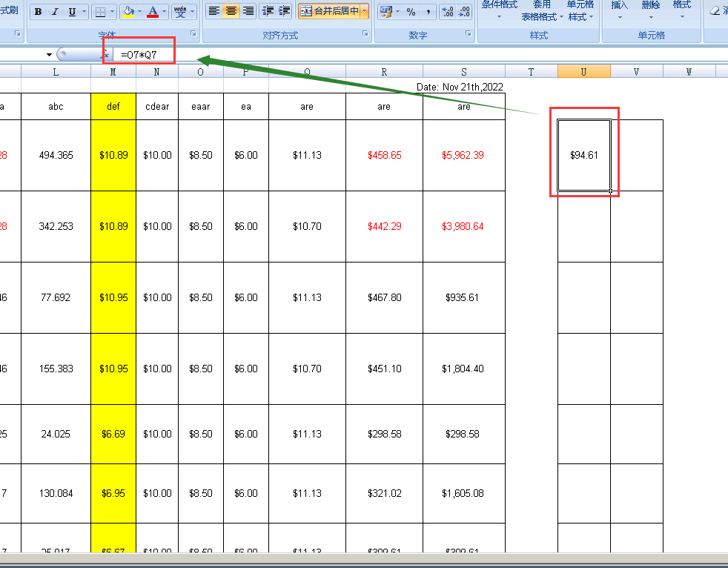The height and width of the screenshot is (568, 728).
Task: Expand the Name Box dropdown arrow
Action: 49,55
